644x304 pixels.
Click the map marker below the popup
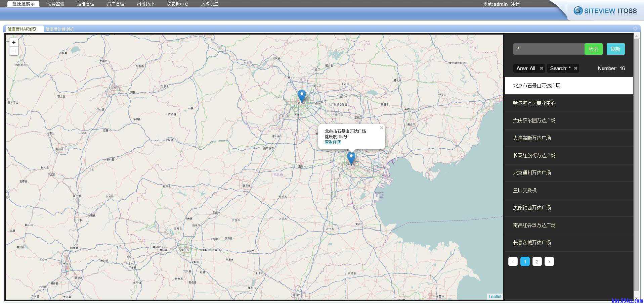351,157
